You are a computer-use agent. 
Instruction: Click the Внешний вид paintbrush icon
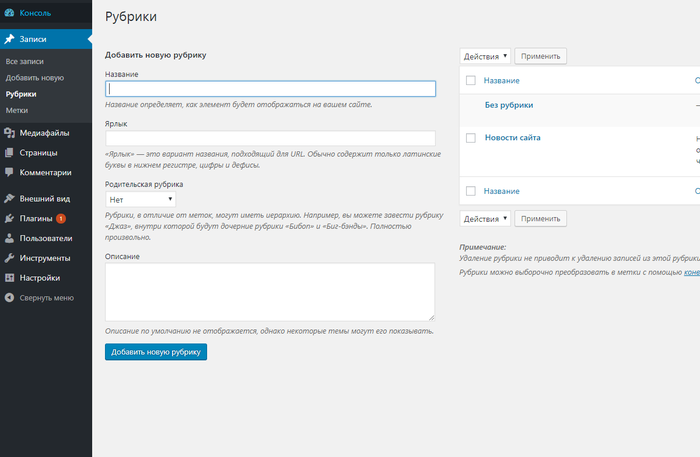click(x=9, y=198)
